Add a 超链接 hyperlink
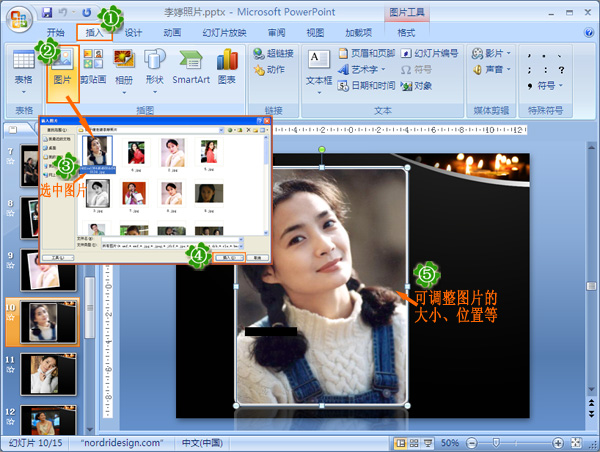This screenshot has width=600, height=452. (273, 54)
